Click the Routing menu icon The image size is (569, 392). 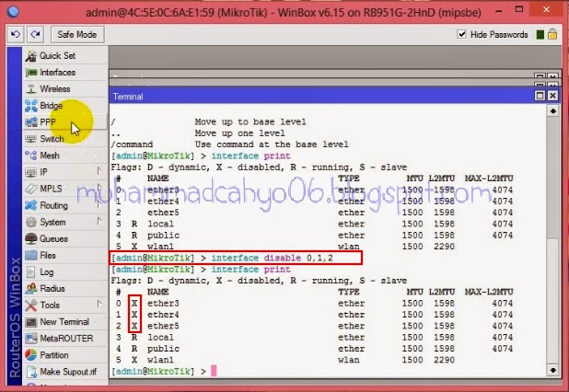(x=31, y=205)
